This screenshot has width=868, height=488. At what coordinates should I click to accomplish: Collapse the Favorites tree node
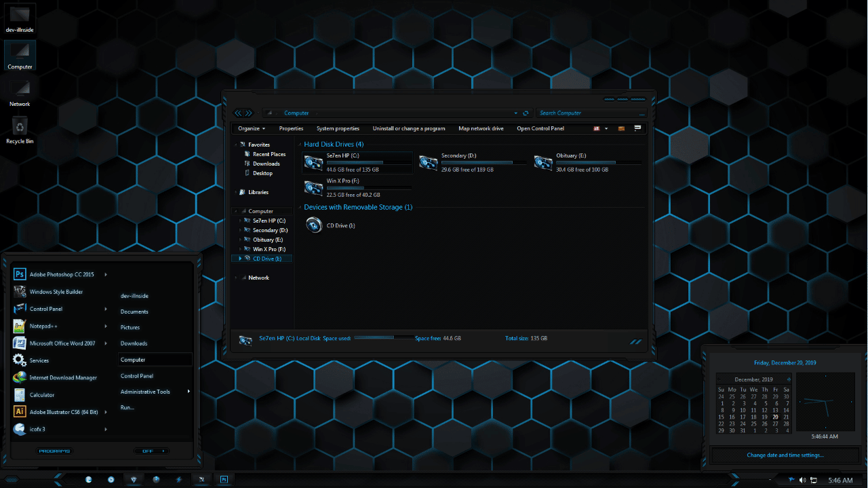[x=238, y=145]
